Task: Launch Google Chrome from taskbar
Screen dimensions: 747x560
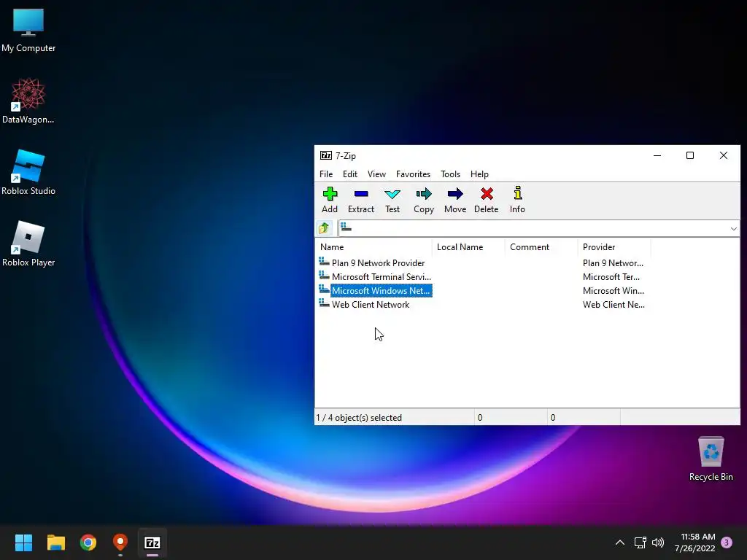Action: [88, 542]
